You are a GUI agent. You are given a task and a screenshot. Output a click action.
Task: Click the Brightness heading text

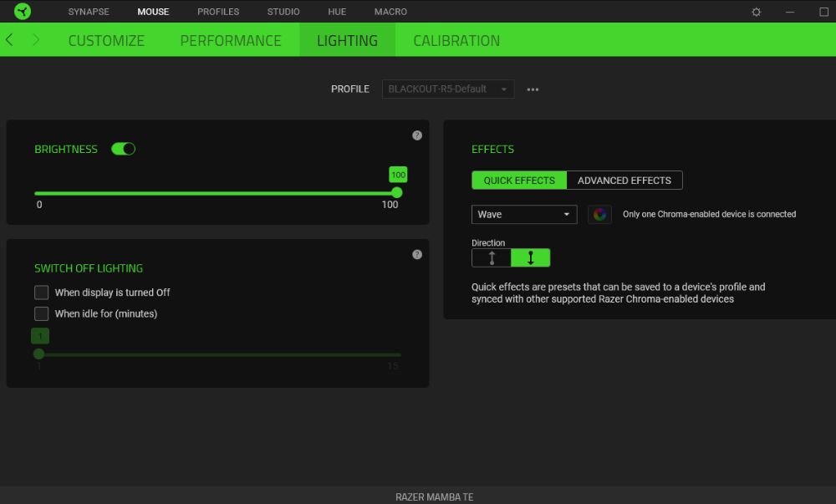(x=66, y=149)
